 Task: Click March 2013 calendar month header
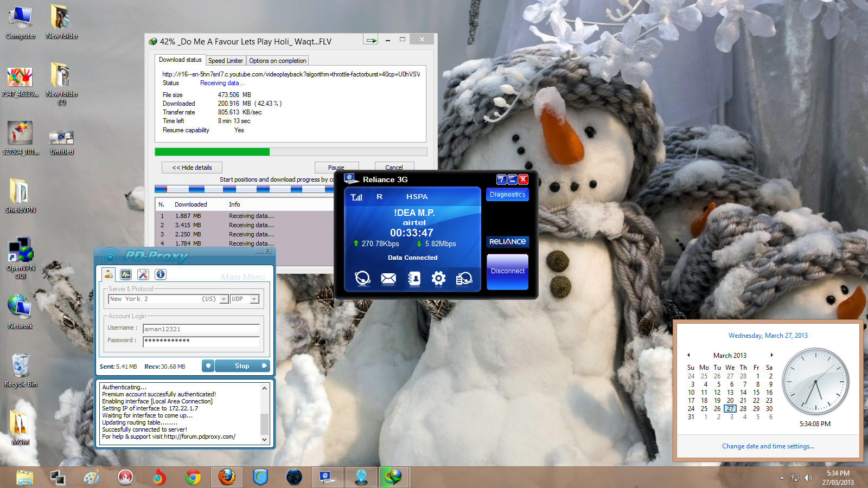pyautogui.click(x=730, y=356)
